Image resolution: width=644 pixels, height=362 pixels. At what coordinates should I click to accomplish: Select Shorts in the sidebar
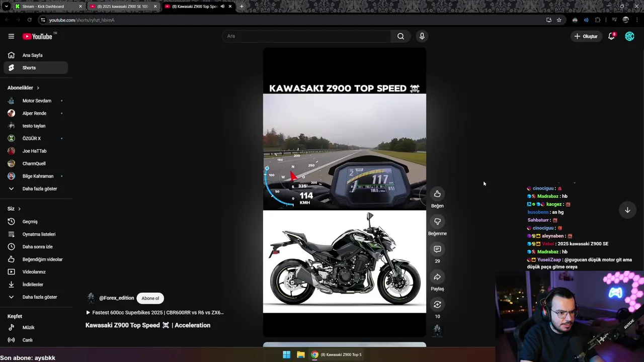[36, 68]
